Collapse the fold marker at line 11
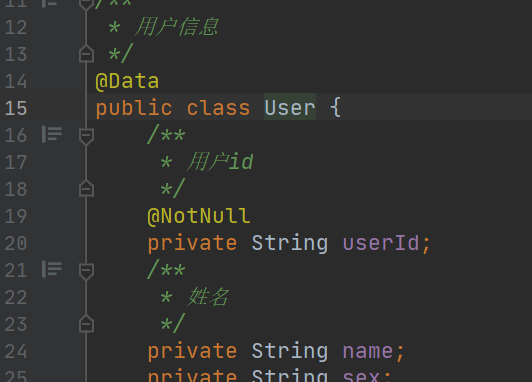 point(86,4)
